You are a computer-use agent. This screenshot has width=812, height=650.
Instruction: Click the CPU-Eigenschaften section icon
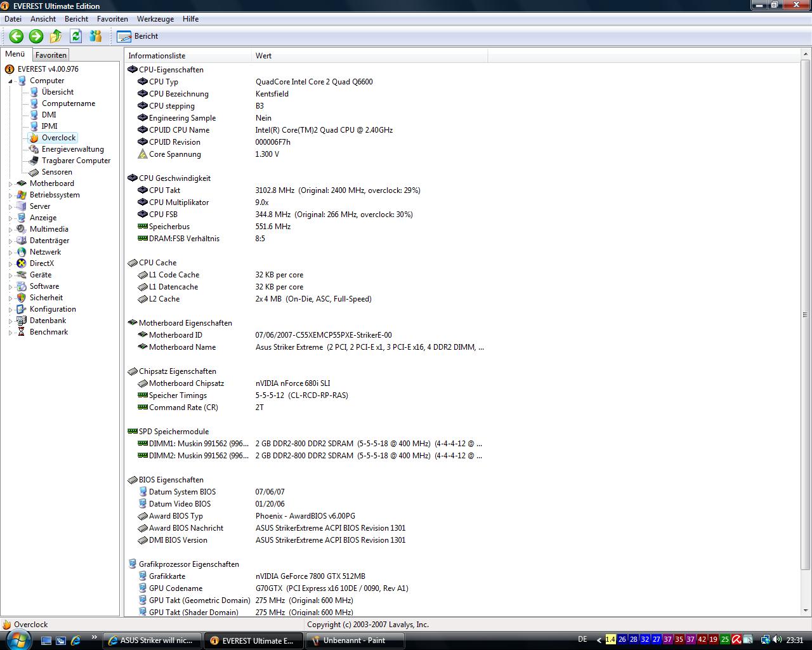[133, 70]
